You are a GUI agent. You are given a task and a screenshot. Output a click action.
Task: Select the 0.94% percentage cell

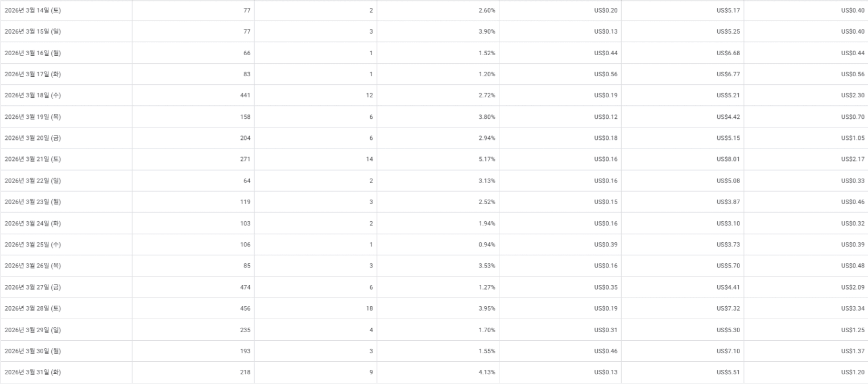[x=486, y=245]
